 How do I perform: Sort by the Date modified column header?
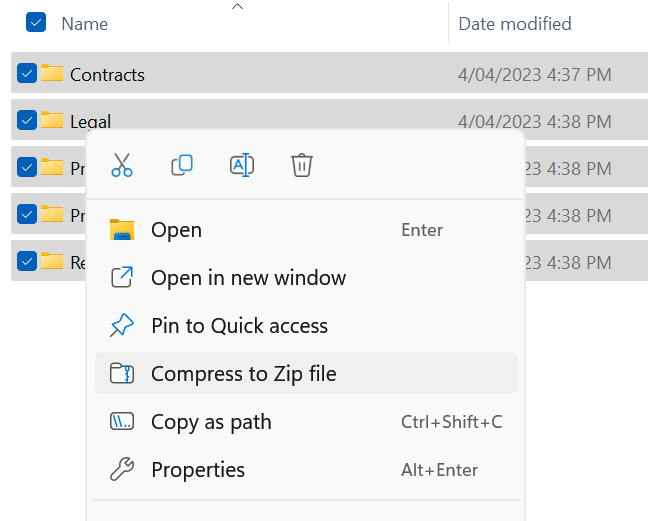tap(515, 24)
